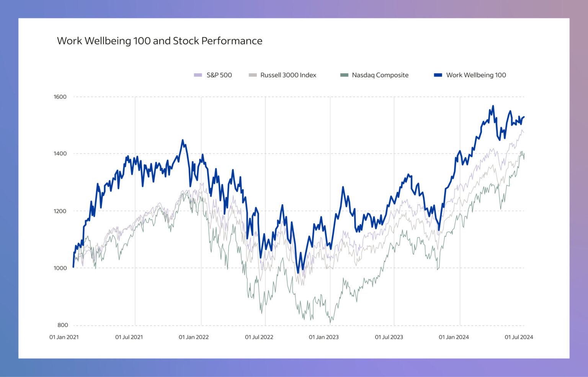The image size is (588, 377).
Task: Hide the Nasdaq Composite series via legend label
Action: [x=380, y=75]
